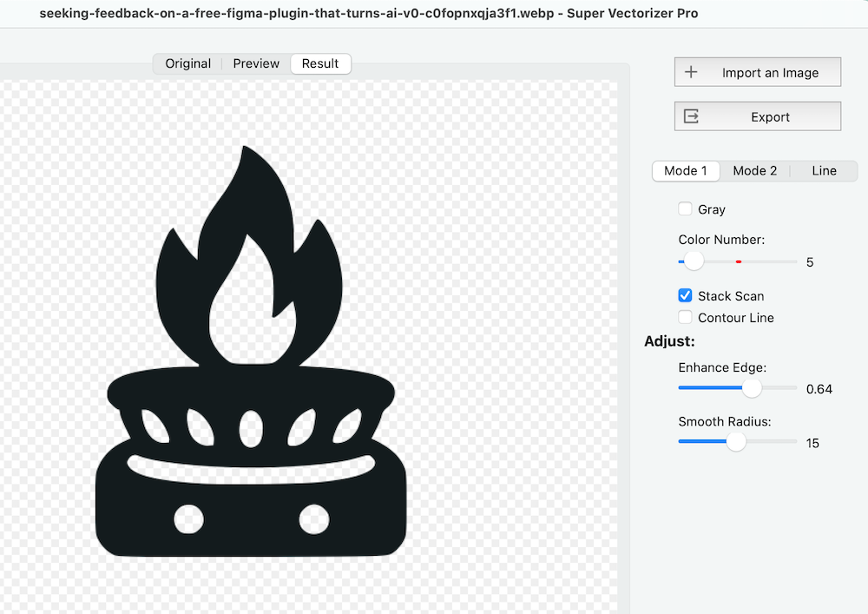Click the Adjust section label
This screenshot has width=868, height=614.
[669, 341]
